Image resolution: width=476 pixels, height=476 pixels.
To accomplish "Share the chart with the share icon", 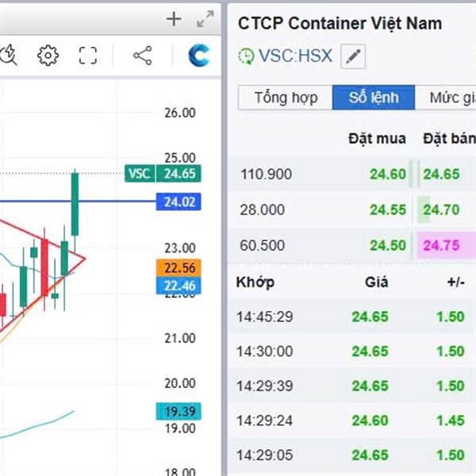I will click(x=142, y=56).
